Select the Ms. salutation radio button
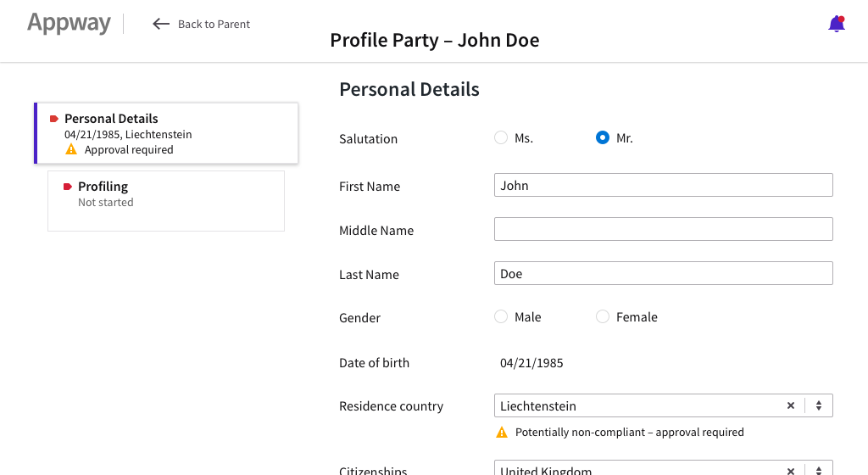Viewport: 868px width, 475px height. point(501,137)
